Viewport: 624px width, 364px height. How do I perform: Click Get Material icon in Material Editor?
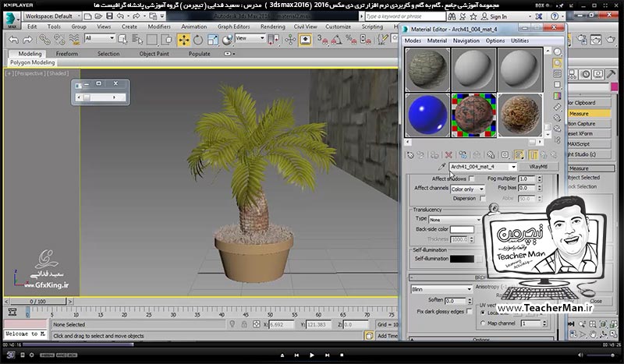click(x=410, y=155)
